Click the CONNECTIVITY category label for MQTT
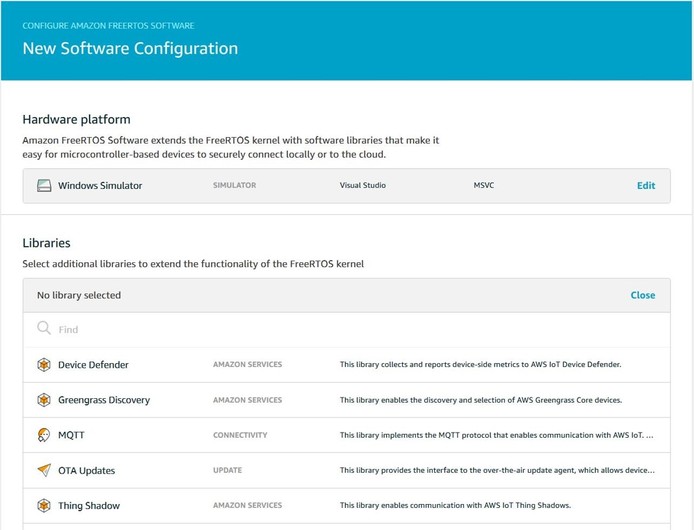Viewport: 694px width, 530px height. click(240, 435)
